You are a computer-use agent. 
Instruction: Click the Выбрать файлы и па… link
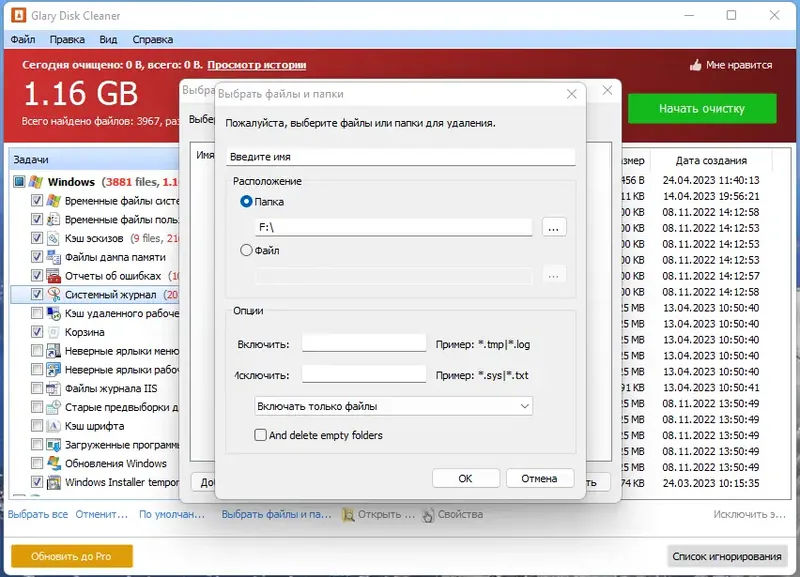pos(276,514)
